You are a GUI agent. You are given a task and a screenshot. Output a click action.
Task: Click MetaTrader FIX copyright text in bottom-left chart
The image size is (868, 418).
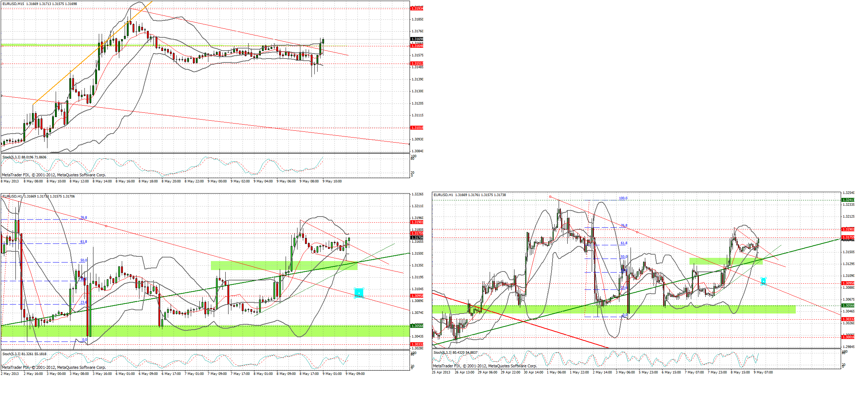click(x=54, y=367)
